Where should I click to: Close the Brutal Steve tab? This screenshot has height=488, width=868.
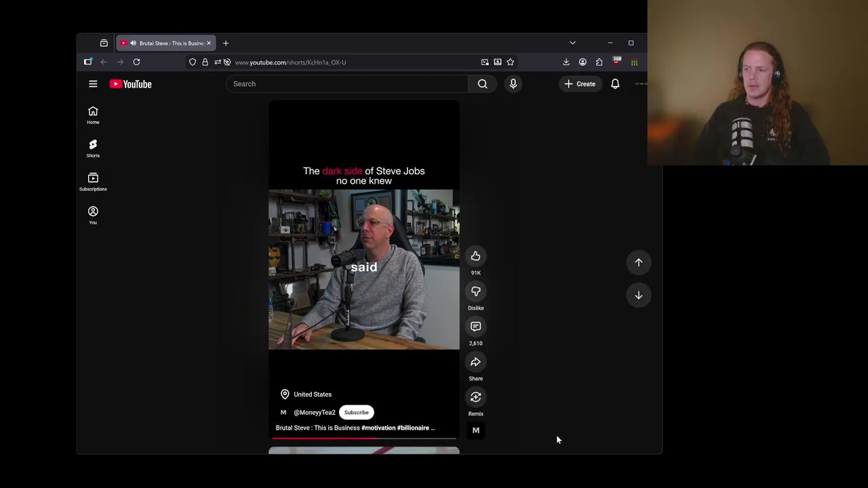click(209, 43)
